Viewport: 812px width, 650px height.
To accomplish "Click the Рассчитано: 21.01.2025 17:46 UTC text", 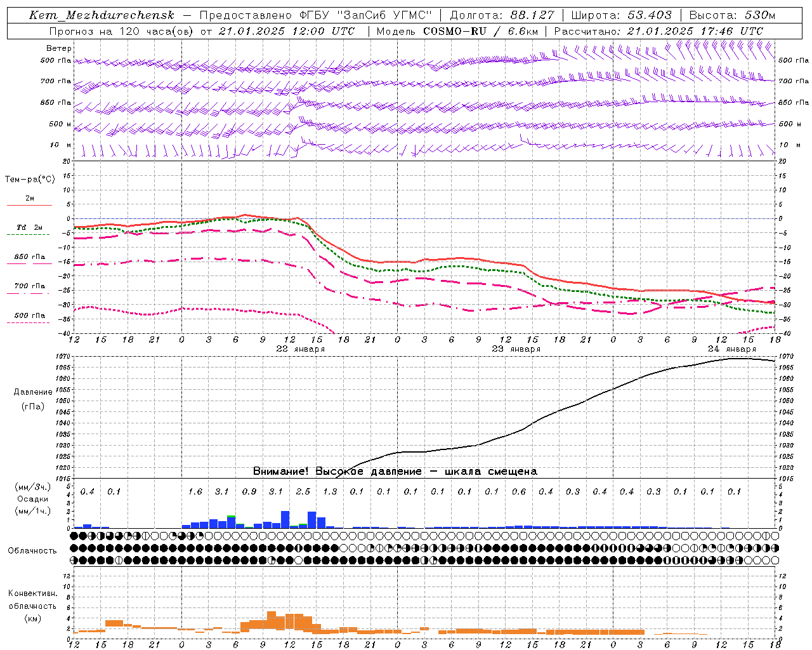I will pos(658,31).
